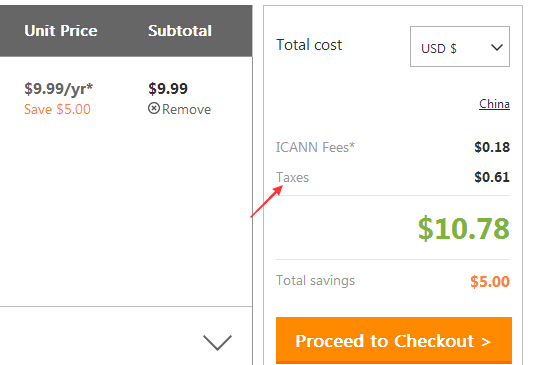Click the Taxes label
Viewport: 553px width, 365px height.
tap(292, 177)
